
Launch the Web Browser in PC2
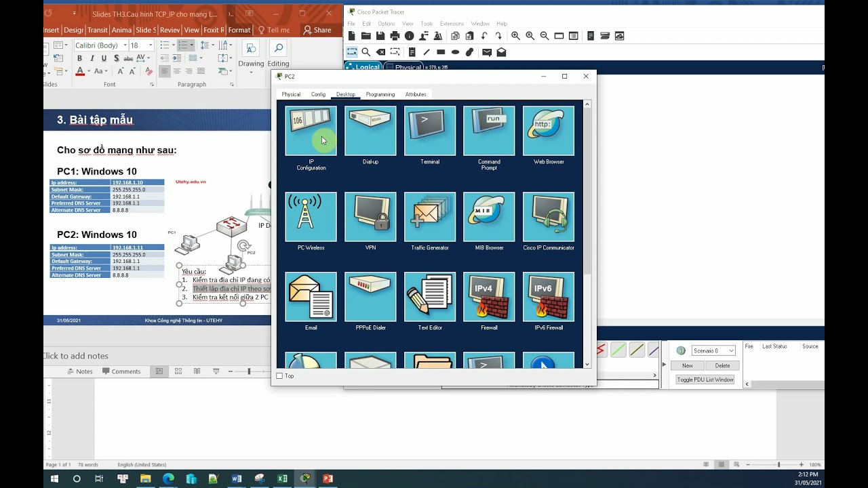coord(549,131)
